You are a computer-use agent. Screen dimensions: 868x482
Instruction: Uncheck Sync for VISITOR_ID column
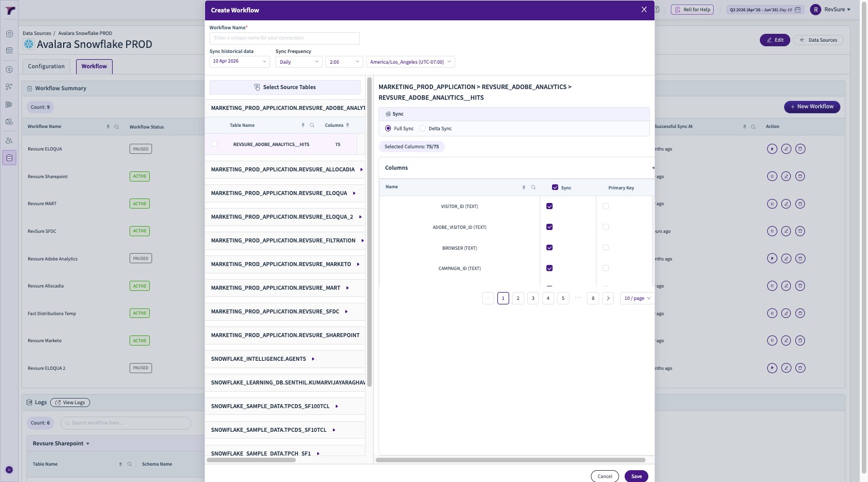[550, 206]
